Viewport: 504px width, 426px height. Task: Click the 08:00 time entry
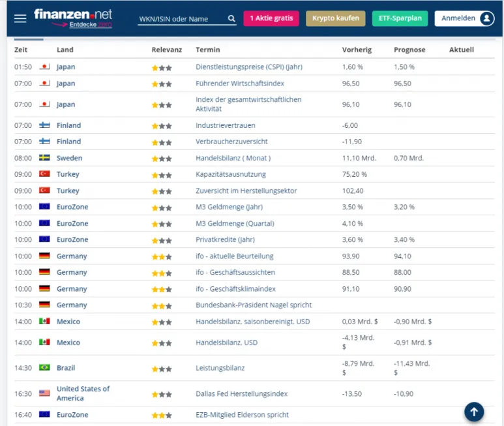pos(23,158)
